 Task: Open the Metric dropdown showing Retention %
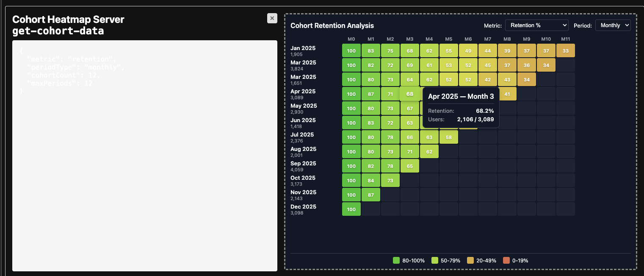tap(536, 25)
